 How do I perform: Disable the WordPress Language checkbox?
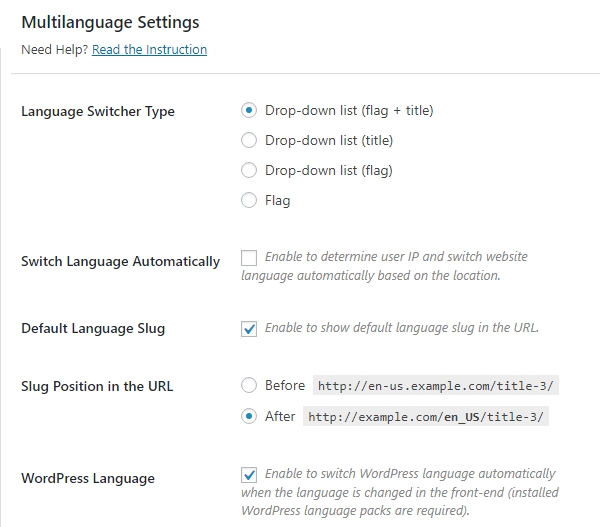tap(249, 475)
